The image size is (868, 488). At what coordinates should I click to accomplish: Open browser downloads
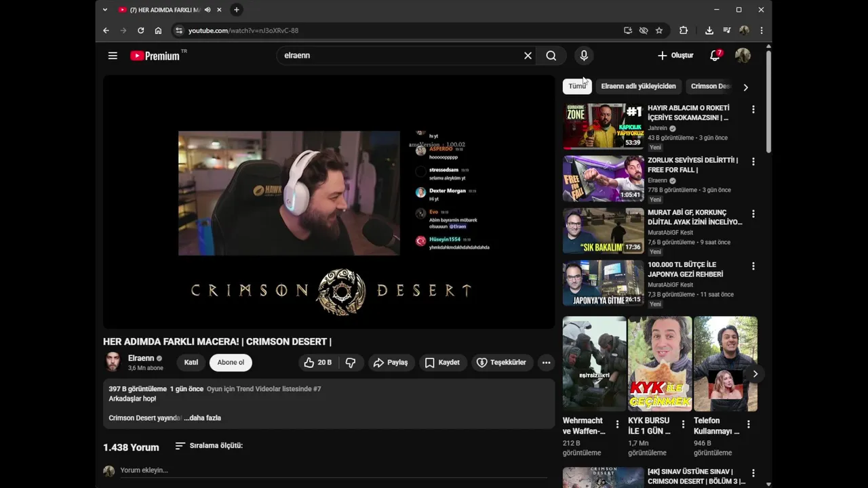[x=709, y=30]
